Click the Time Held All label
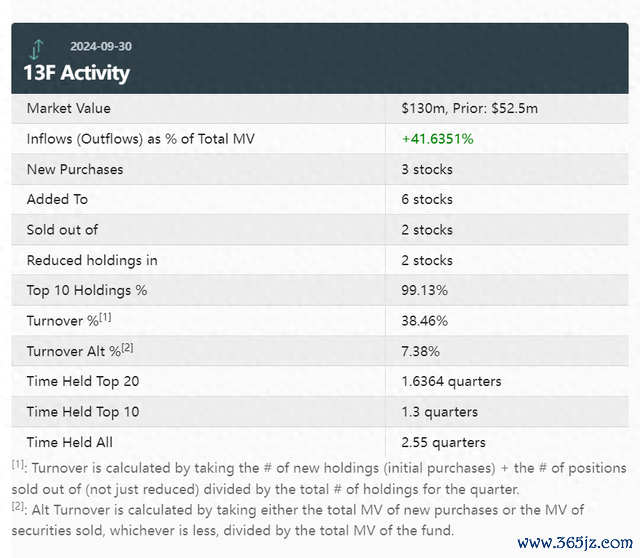This screenshot has width=640, height=558. 70,442
